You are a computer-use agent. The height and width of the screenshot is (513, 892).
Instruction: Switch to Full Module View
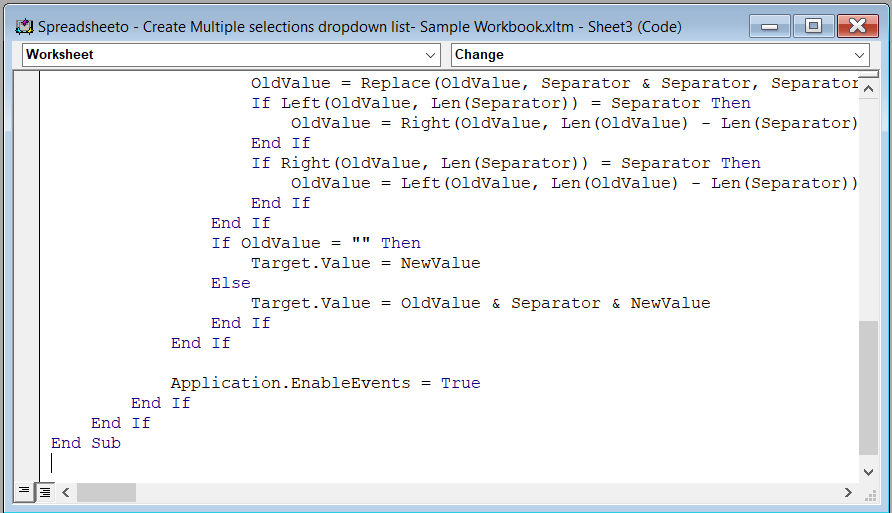44,492
